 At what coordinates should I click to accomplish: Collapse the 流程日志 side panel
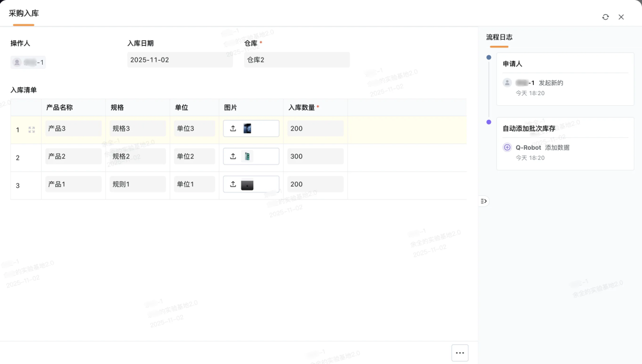[x=483, y=201]
